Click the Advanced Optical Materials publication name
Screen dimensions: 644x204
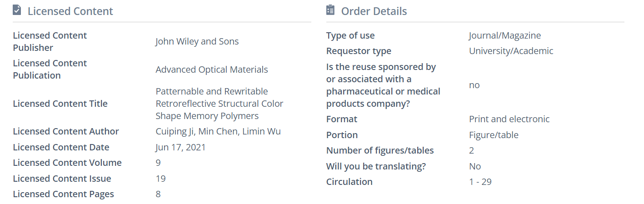211,70
